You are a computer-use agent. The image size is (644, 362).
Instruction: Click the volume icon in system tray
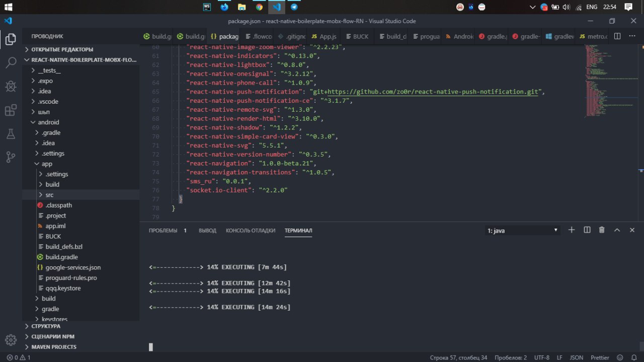pyautogui.click(x=566, y=7)
